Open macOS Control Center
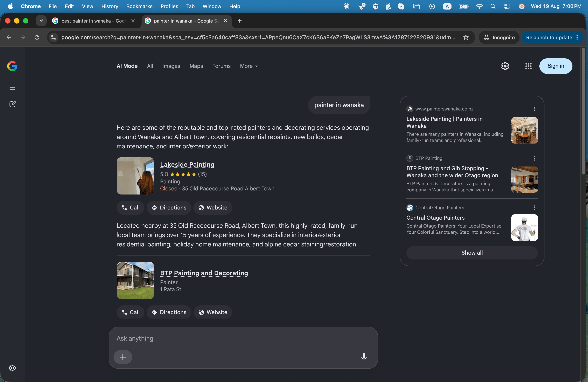Image resolution: width=588 pixels, height=382 pixels. pos(507,6)
